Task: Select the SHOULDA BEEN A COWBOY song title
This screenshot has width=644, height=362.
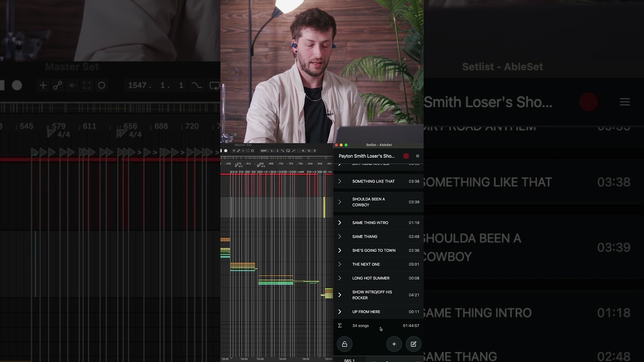Action: [369, 202]
